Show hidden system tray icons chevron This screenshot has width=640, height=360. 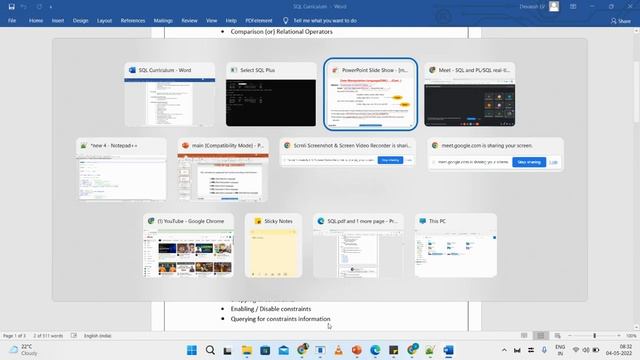[x=504, y=350]
